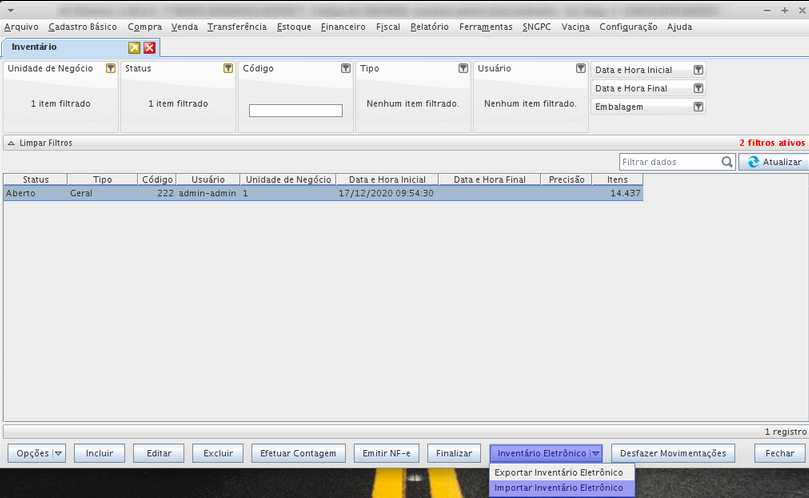Click the Código panel filter icon
The image size is (809, 498).
346,69
